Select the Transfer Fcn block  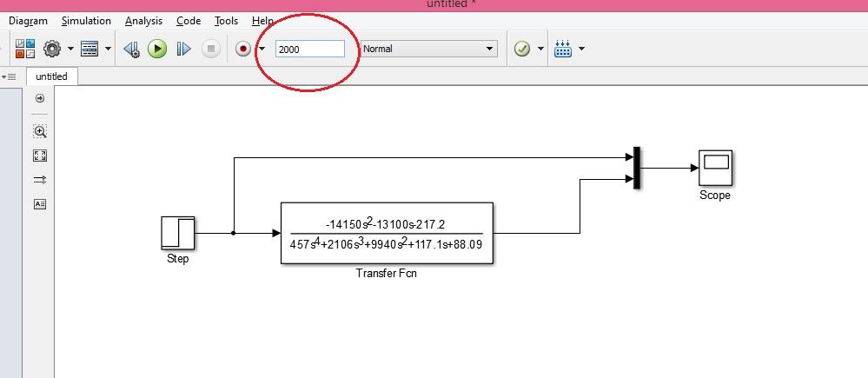387,233
